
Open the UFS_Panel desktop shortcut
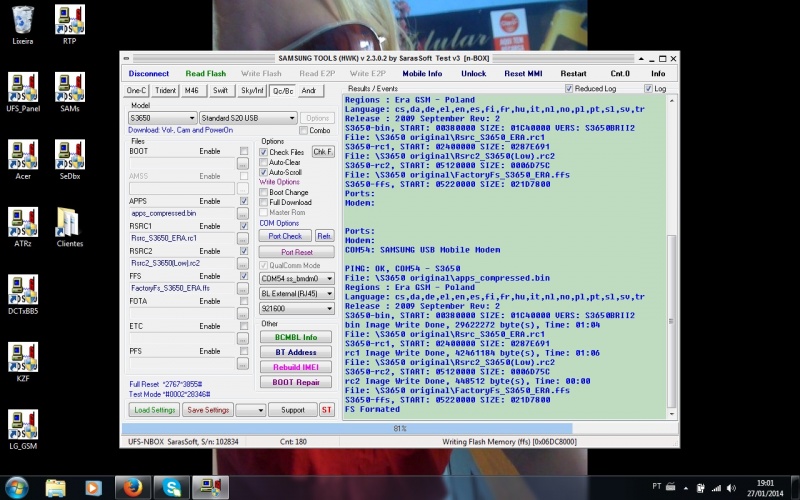tap(23, 92)
